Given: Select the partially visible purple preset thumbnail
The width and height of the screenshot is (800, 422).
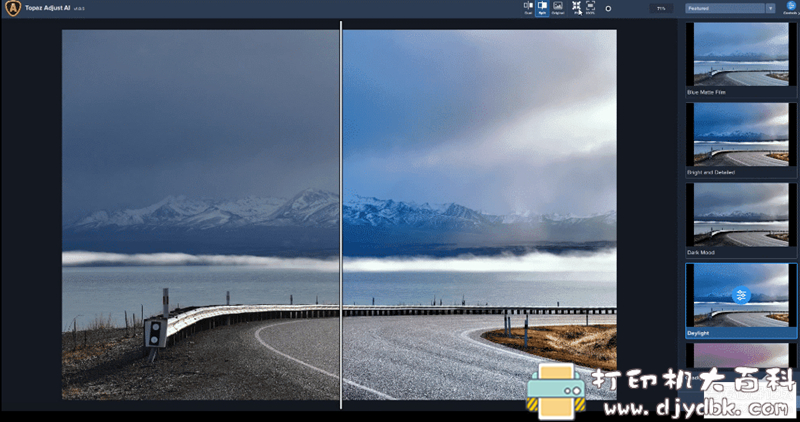Looking at the screenshot, I should (741, 355).
